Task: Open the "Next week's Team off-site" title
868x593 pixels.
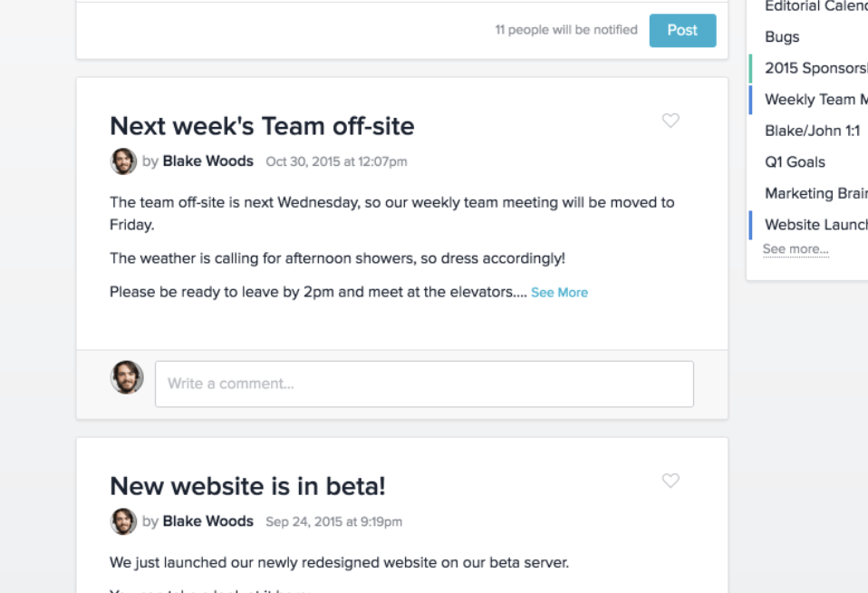Action: coord(262,126)
